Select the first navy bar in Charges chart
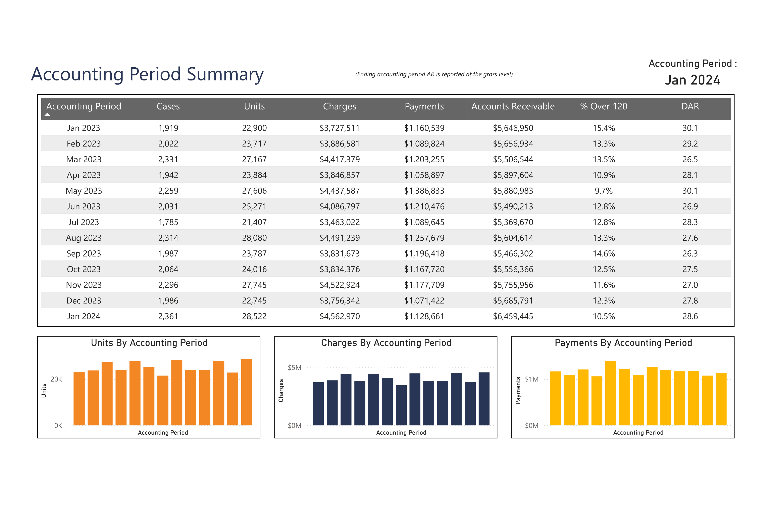The width and height of the screenshot is (771, 532). click(318, 404)
